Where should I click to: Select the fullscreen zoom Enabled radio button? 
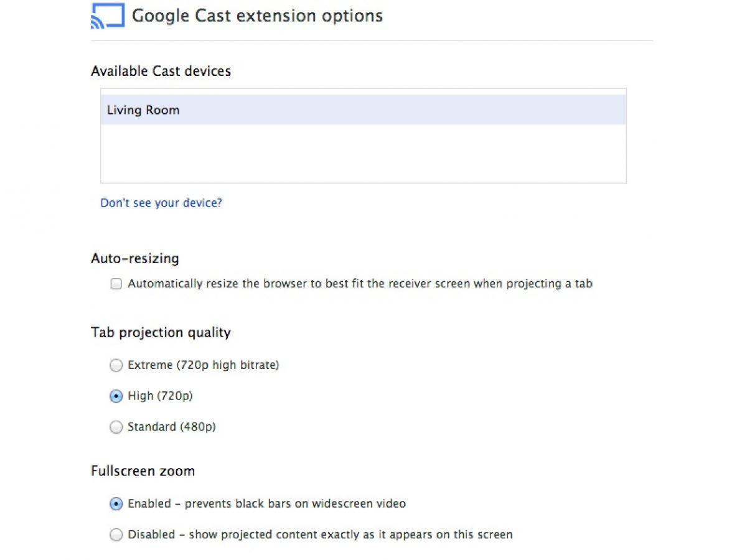pyautogui.click(x=116, y=504)
